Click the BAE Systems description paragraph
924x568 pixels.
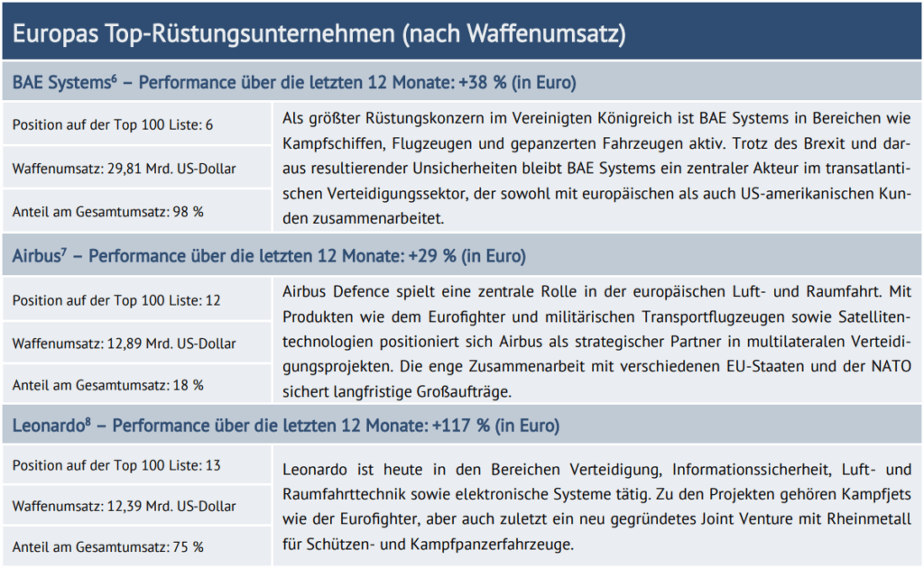[x=596, y=169]
